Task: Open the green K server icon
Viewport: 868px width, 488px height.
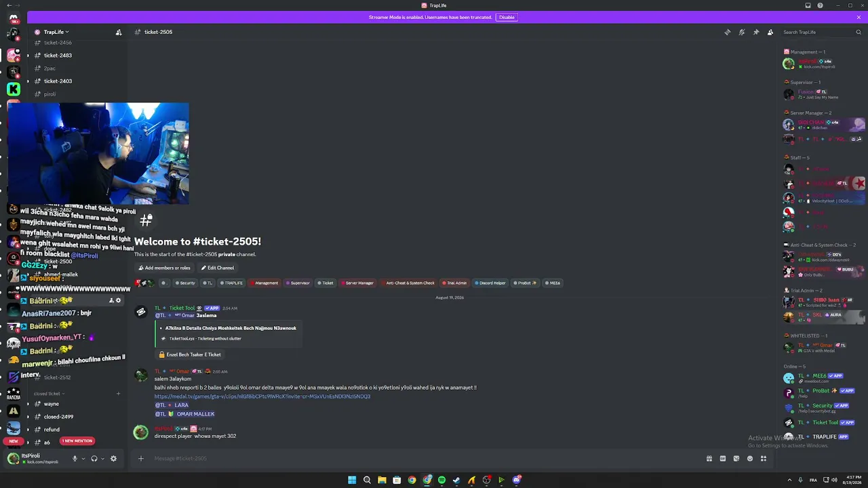Action: point(13,89)
